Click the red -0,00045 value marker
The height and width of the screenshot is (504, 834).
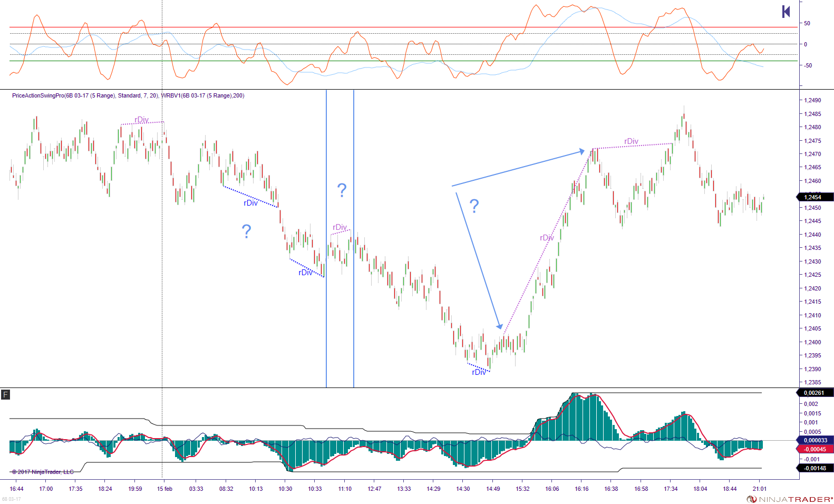tap(814, 449)
